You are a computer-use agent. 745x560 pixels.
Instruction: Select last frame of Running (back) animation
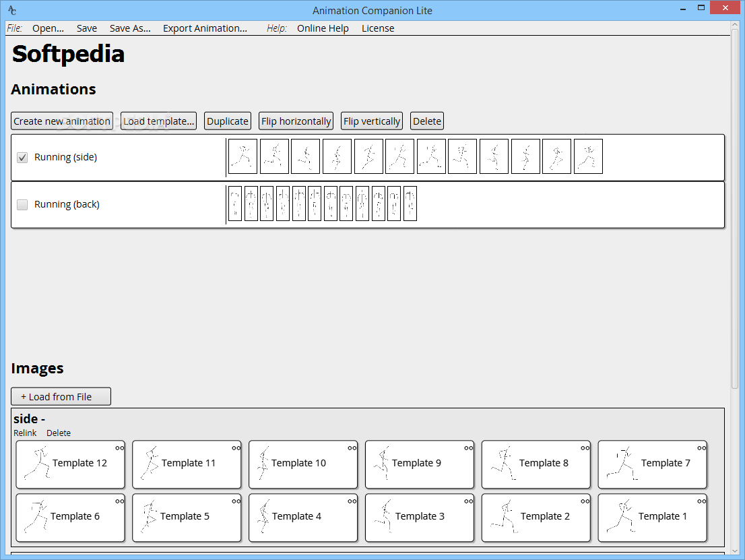410,204
